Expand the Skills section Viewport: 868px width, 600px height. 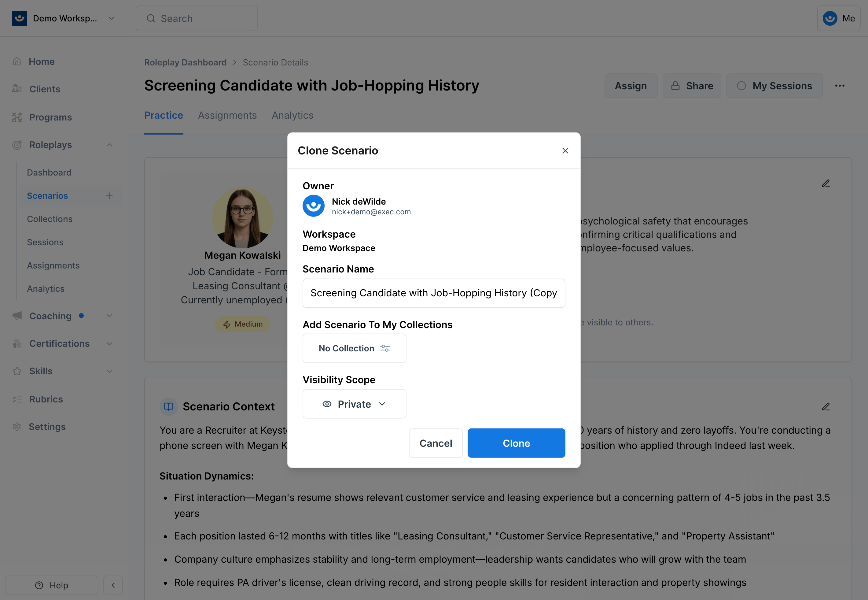click(x=109, y=371)
